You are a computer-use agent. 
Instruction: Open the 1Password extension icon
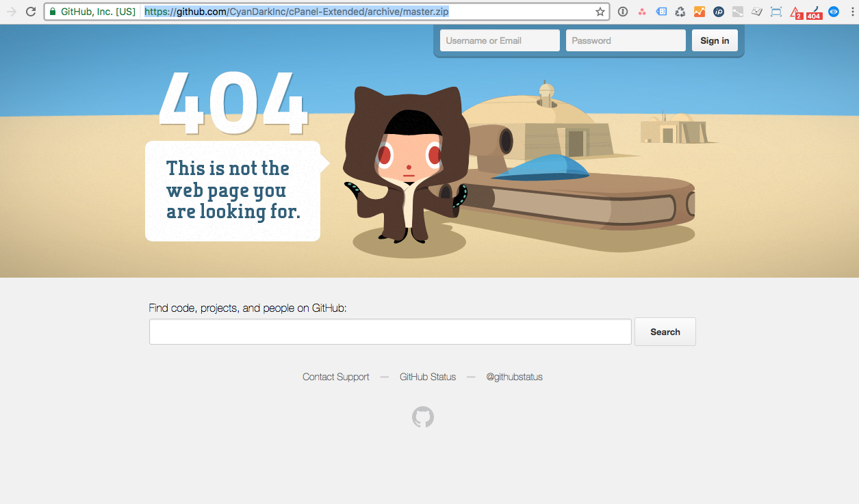coord(623,12)
